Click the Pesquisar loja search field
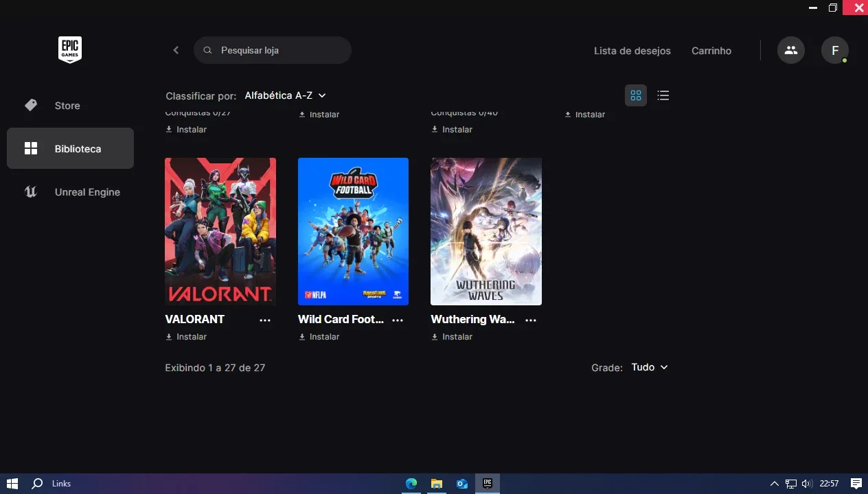This screenshot has height=494, width=868. [273, 50]
